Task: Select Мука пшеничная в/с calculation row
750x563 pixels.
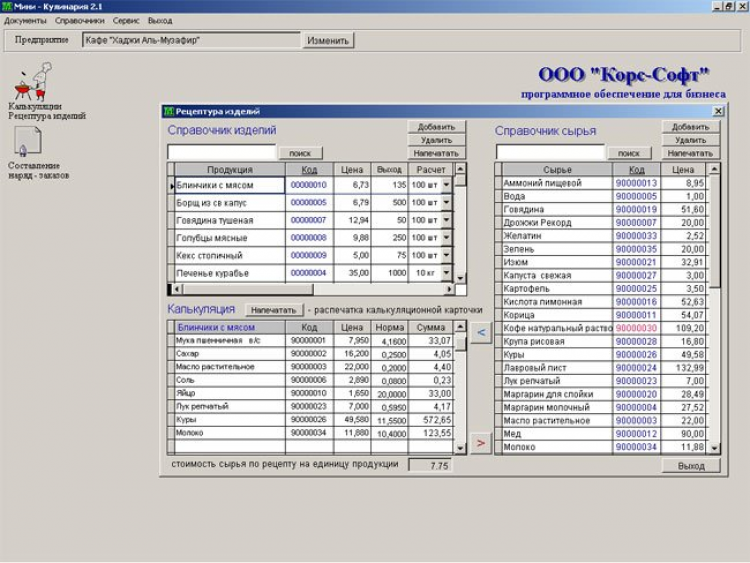Action: point(310,341)
